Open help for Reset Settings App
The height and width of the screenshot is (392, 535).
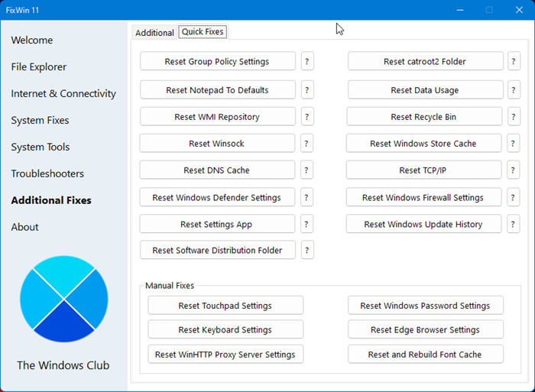click(306, 224)
